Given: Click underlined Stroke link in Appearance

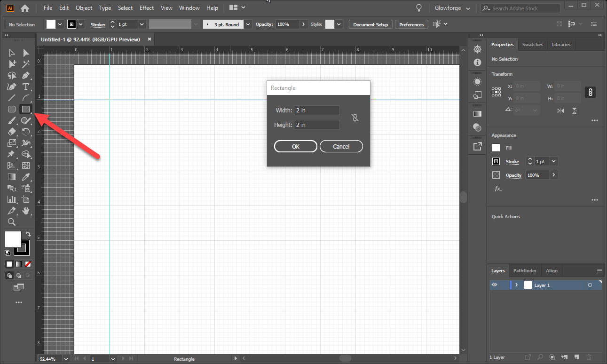Looking at the screenshot, I should 512,162.
